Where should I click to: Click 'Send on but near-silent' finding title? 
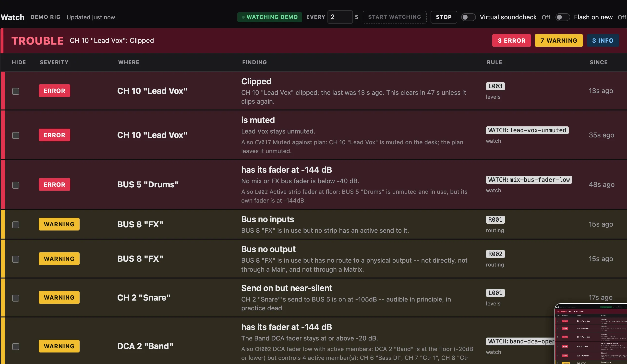tap(287, 288)
